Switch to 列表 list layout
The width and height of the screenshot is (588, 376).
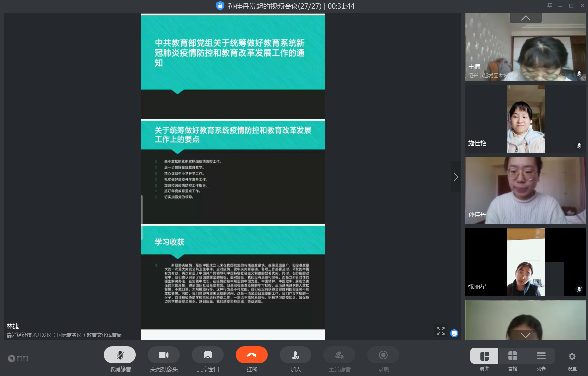point(541,356)
